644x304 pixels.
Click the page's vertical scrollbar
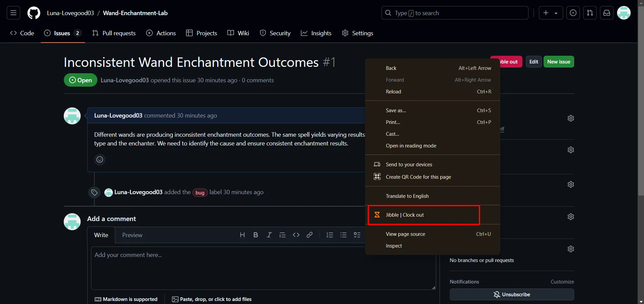click(x=641, y=101)
